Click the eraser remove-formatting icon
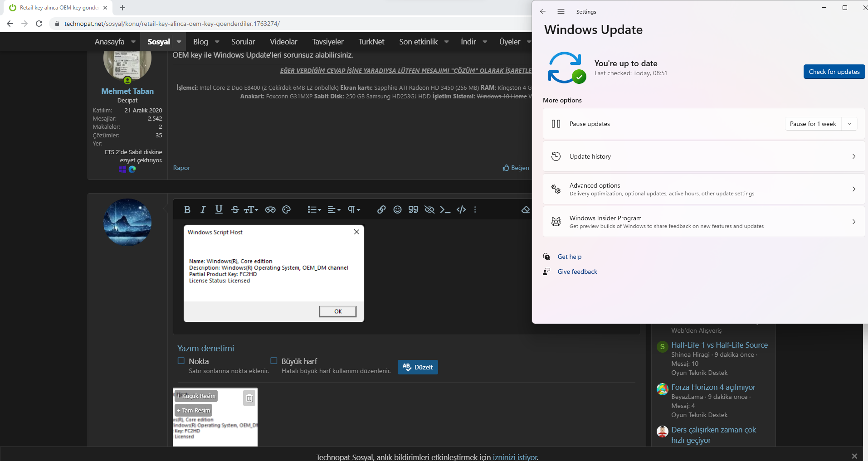The image size is (868, 461). point(525,209)
